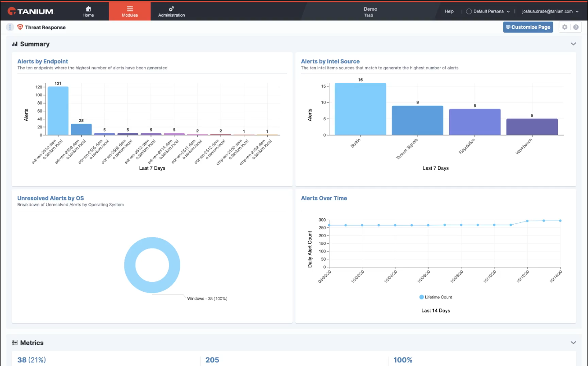Go to the Home tab
This screenshot has width=588, height=366.
tap(88, 11)
